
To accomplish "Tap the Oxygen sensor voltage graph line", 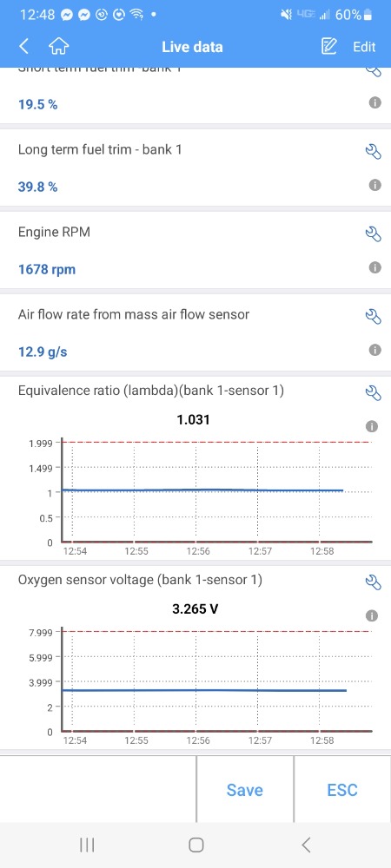I will [204, 690].
